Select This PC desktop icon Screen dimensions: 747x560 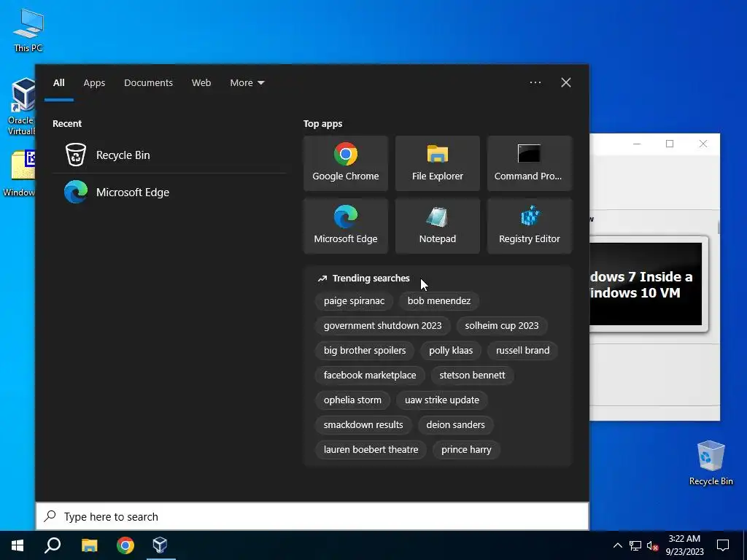[28, 30]
